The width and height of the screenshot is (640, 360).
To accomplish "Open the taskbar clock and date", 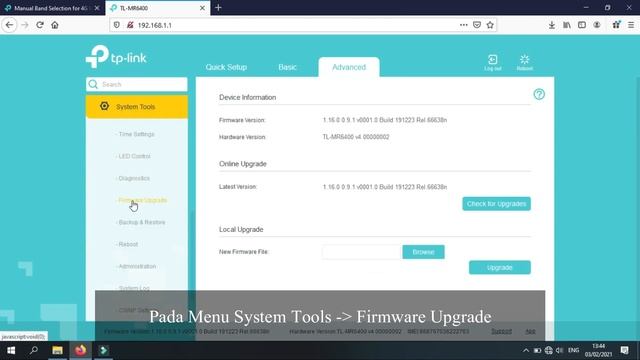I will pos(598,350).
